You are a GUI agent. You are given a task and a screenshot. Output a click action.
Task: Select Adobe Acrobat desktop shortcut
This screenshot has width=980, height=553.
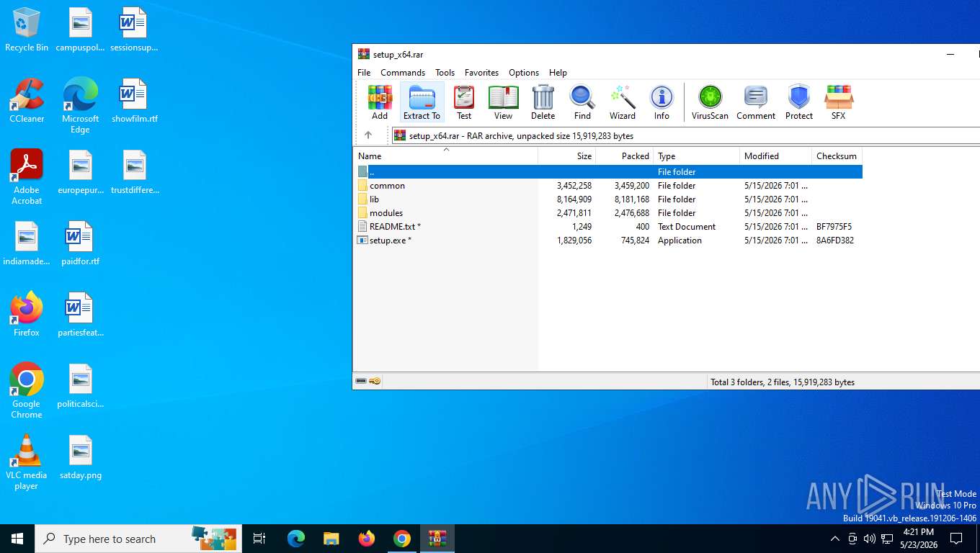pos(27,177)
